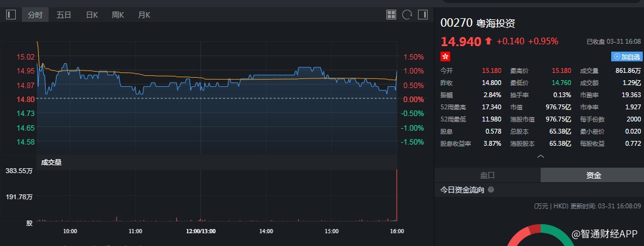Click the 00270 粤海投资 stock title

[478, 23]
